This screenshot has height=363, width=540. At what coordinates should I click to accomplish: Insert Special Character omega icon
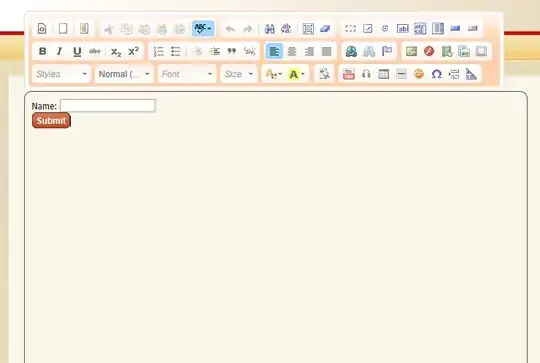coord(436,74)
